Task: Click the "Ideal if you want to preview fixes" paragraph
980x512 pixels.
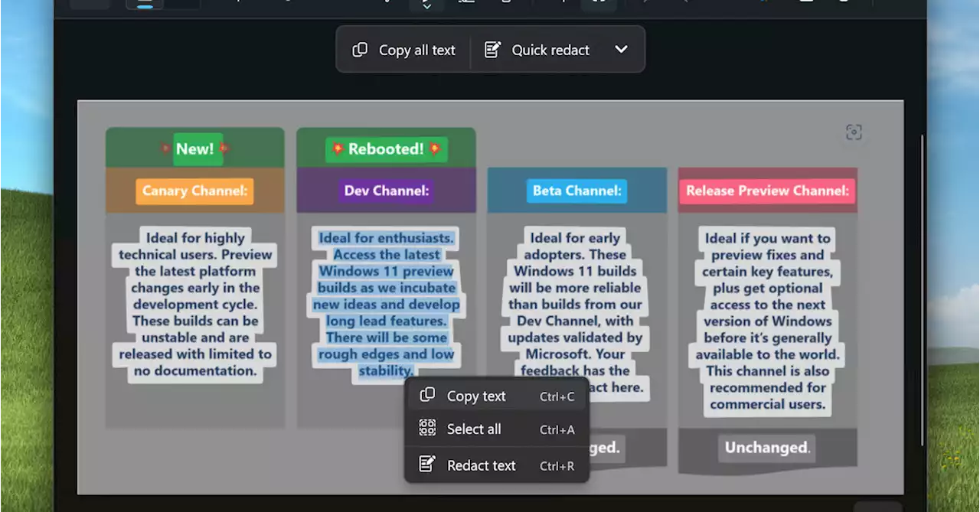Action: click(x=767, y=321)
